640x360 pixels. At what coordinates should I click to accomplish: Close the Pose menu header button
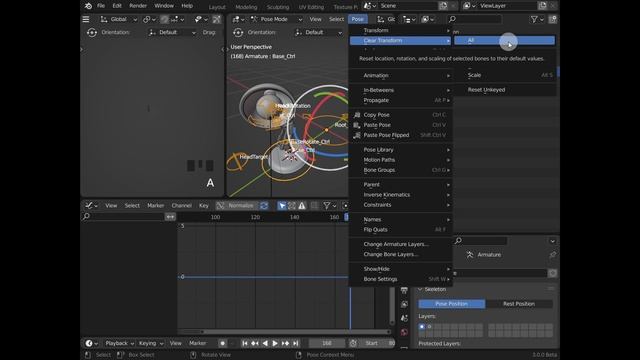tap(358, 19)
